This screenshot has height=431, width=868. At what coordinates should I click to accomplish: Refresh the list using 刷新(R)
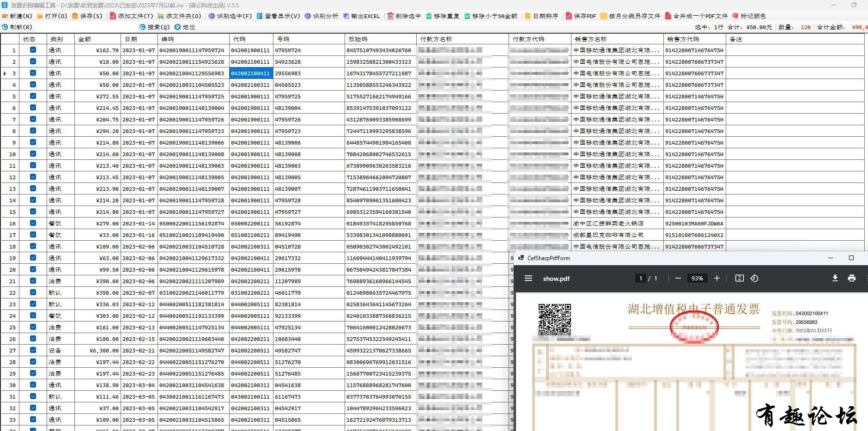[17, 27]
